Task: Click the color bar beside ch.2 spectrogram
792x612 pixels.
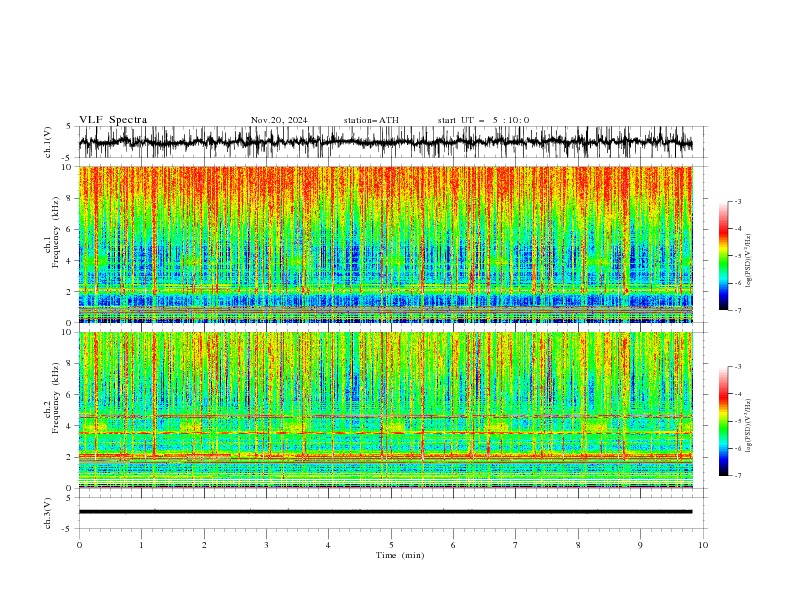Action: [723, 421]
